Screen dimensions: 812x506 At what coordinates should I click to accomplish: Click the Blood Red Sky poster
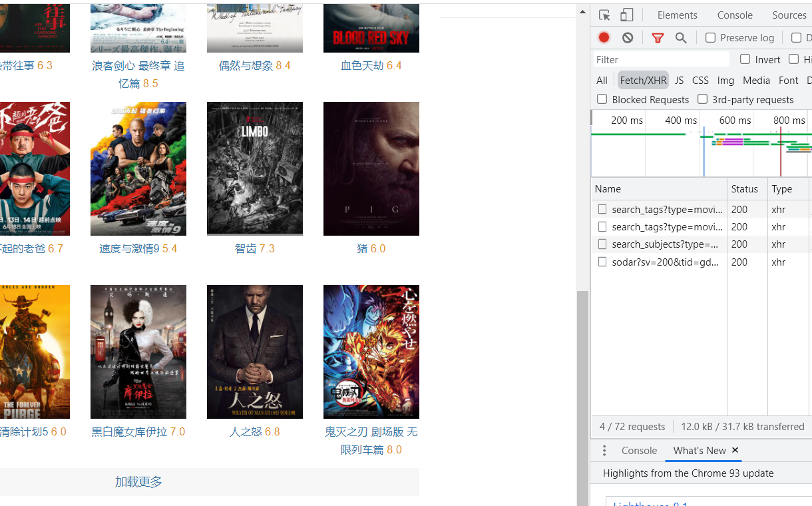pyautogui.click(x=371, y=28)
